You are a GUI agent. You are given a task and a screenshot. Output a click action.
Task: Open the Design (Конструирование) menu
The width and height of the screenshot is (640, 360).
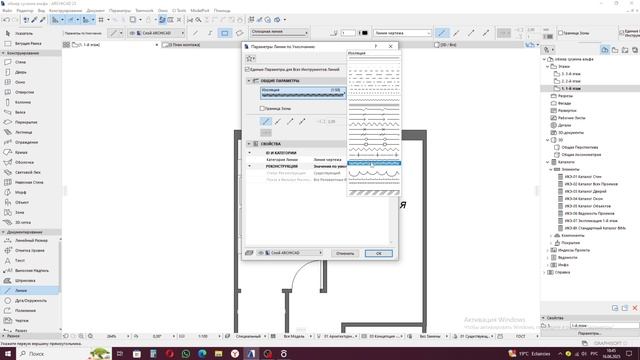tap(65, 11)
